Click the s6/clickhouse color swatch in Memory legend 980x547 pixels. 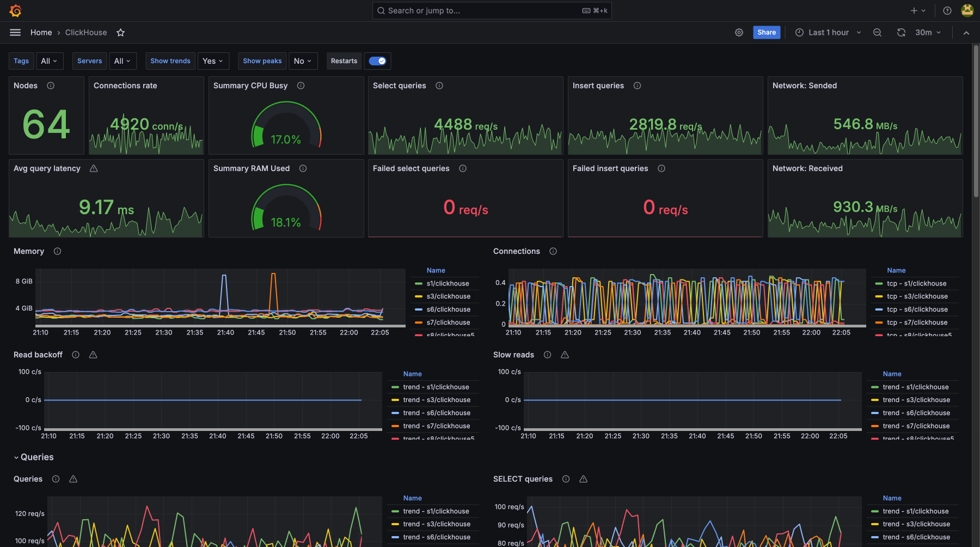(419, 309)
